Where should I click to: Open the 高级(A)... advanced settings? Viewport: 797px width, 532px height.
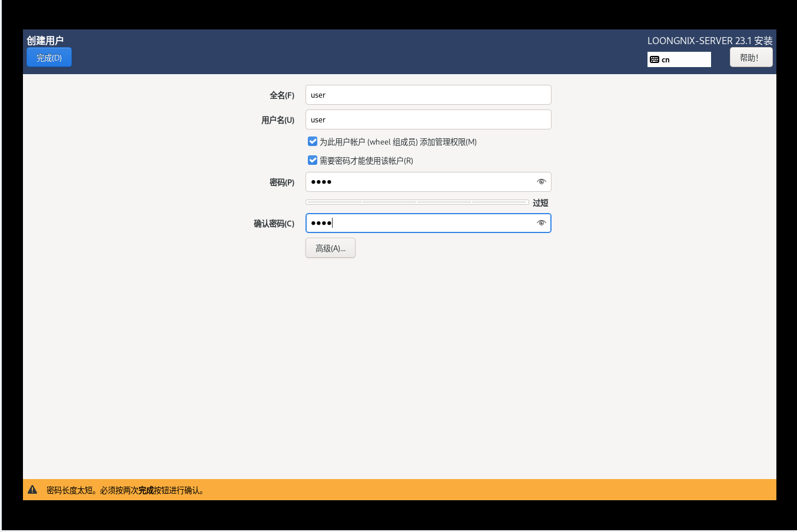330,248
